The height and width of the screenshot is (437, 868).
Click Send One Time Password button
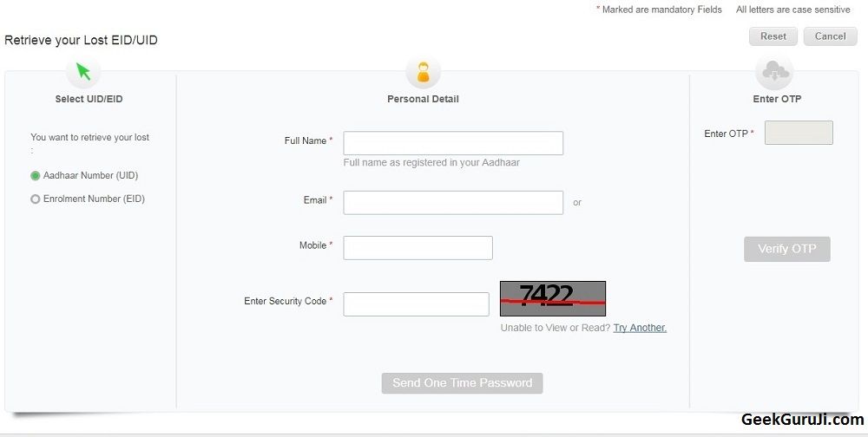click(x=462, y=383)
